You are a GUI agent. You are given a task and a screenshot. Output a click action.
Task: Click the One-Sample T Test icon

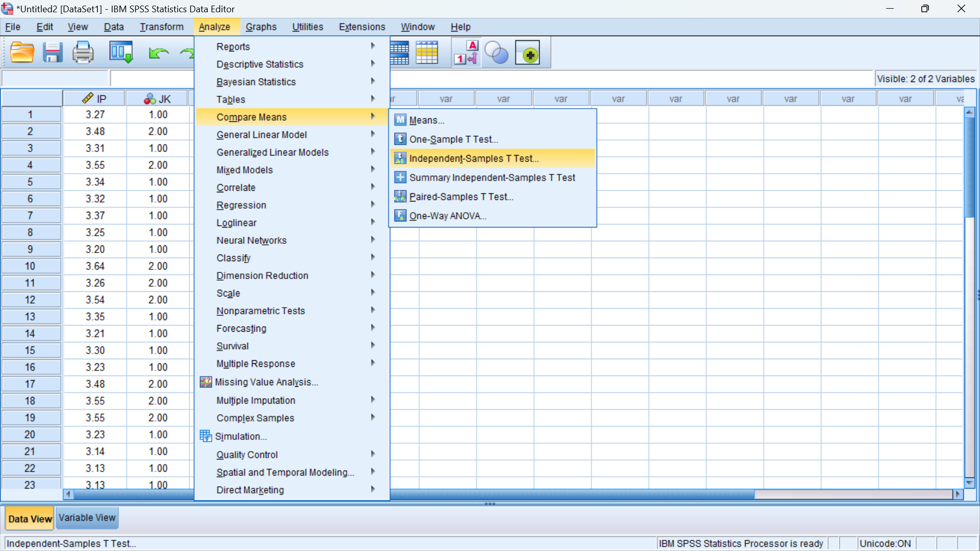[x=400, y=139]
